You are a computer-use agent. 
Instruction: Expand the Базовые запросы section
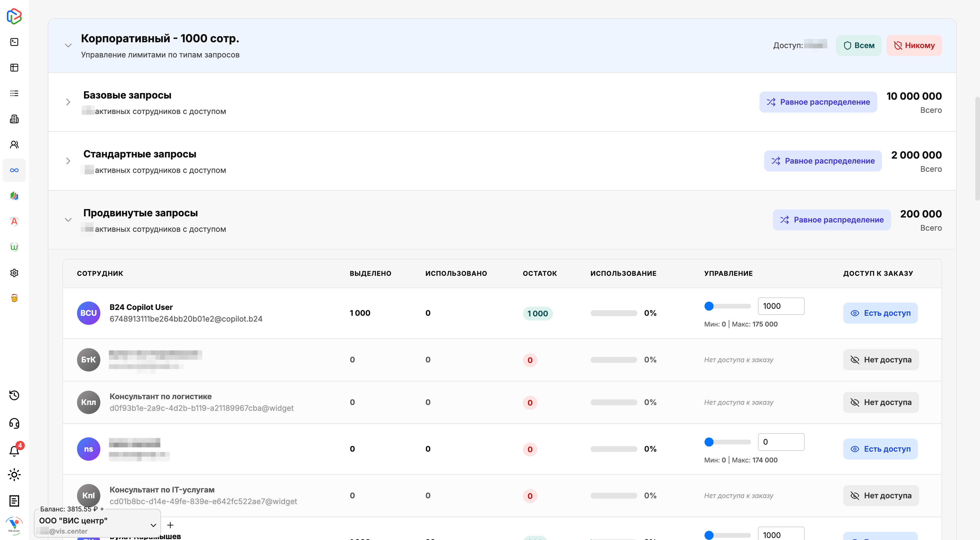(68, 102)
